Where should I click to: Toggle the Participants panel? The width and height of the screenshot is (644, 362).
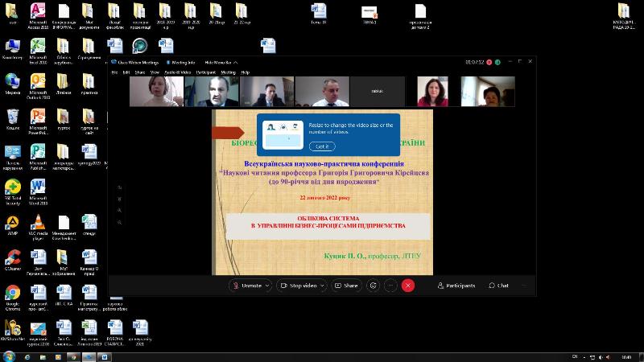456,286
